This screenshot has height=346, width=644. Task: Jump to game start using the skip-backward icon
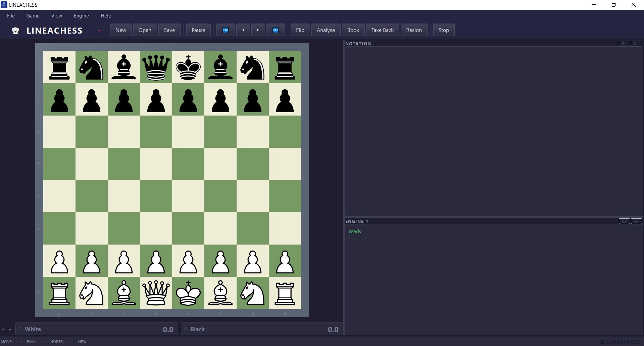(225, 30)
